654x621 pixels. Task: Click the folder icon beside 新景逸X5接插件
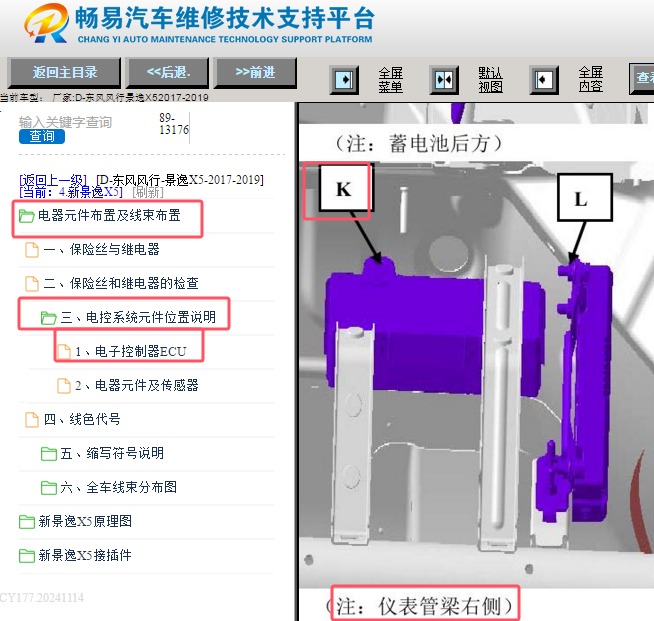(x=27, y=556)
